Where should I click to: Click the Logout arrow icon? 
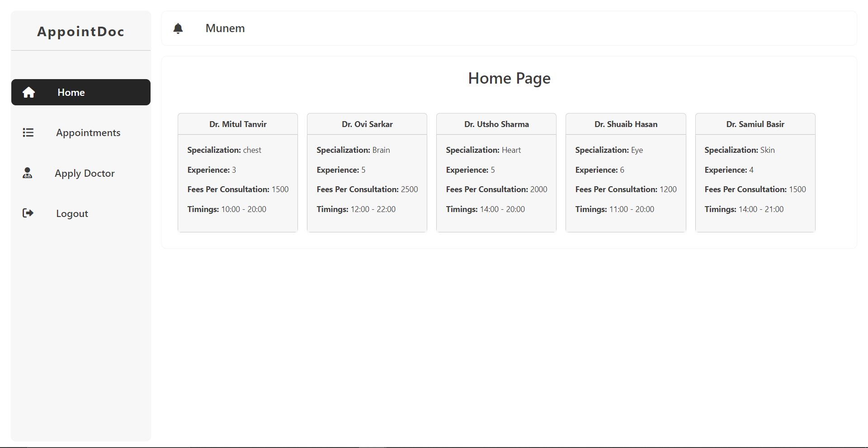pyautogui.click(x=28, y=213)
